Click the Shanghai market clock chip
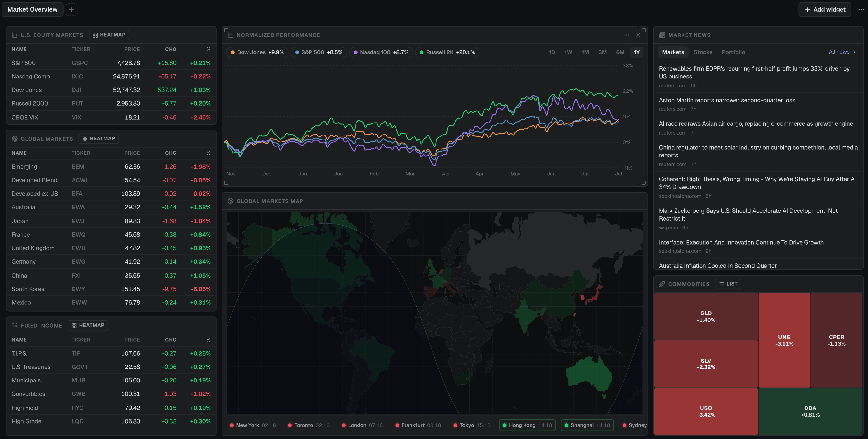 [587, 425]
